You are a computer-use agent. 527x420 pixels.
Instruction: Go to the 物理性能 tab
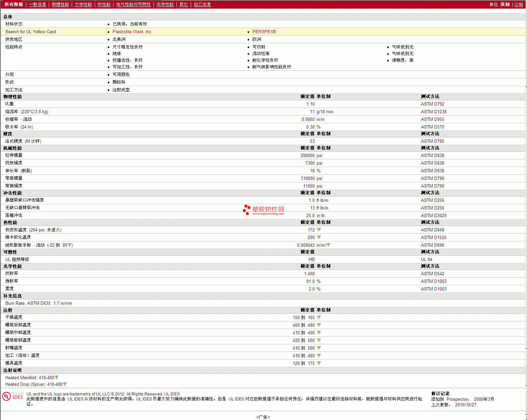coord(60,5)
